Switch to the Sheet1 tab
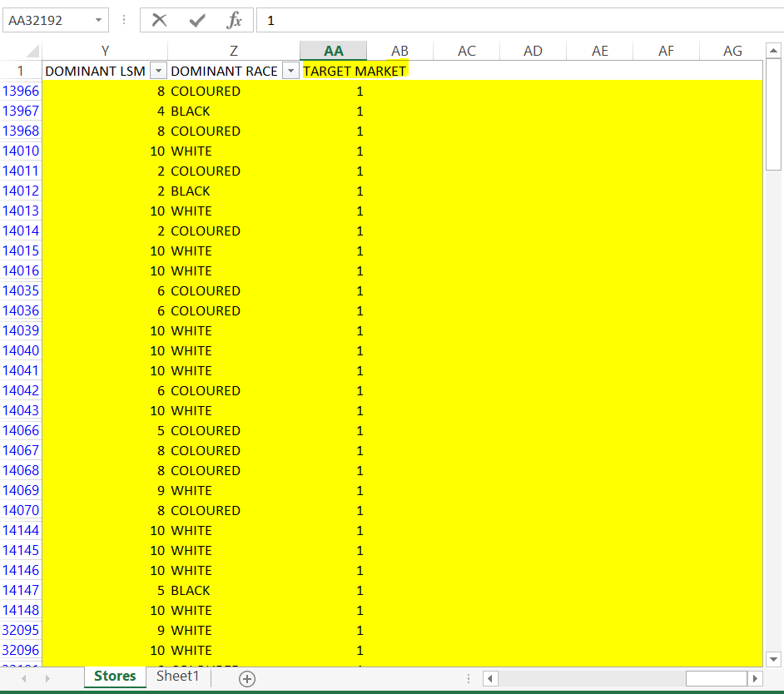 (x=177, y=677)
